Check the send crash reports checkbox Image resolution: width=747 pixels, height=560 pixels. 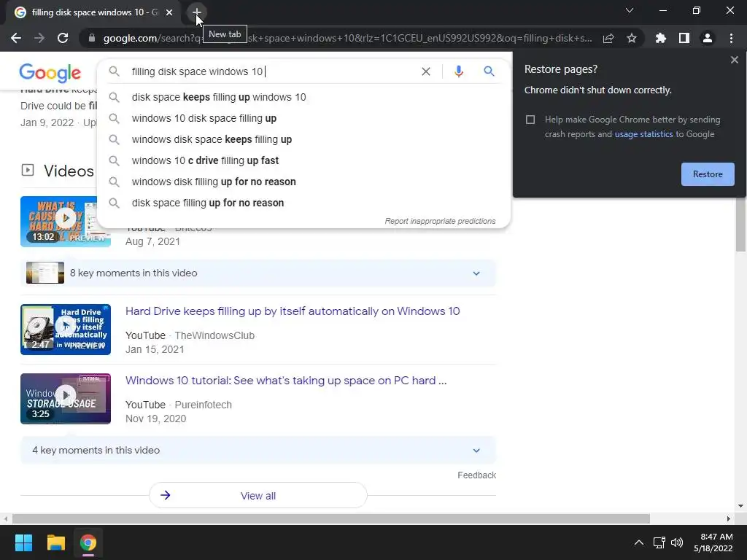(x=530, y=120)
